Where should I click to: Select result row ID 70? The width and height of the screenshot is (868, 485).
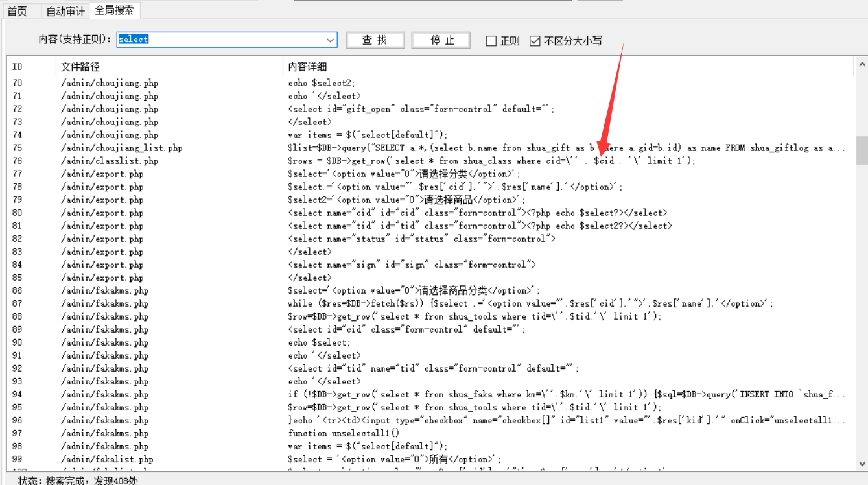pyautogui.click(x=18, y=83)
